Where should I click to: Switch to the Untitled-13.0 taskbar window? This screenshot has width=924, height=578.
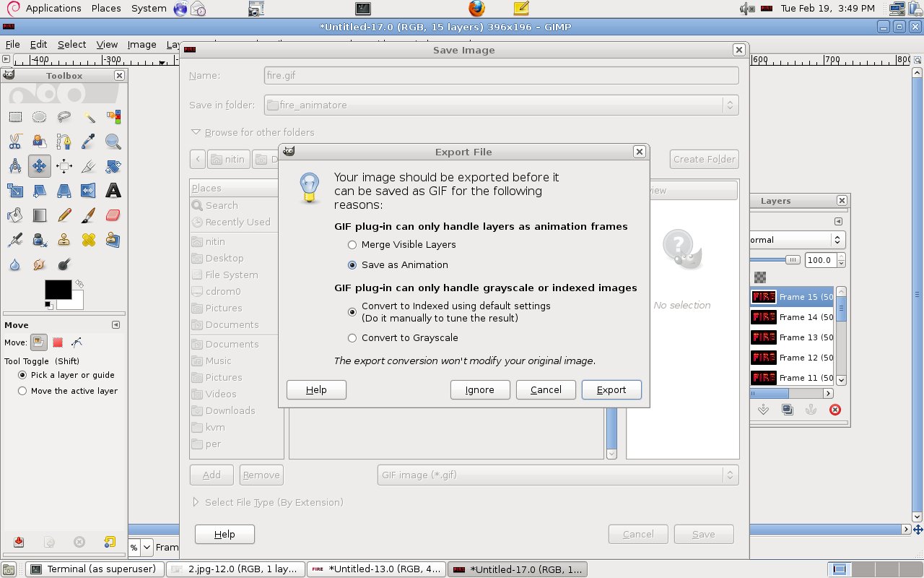point(376,569)
